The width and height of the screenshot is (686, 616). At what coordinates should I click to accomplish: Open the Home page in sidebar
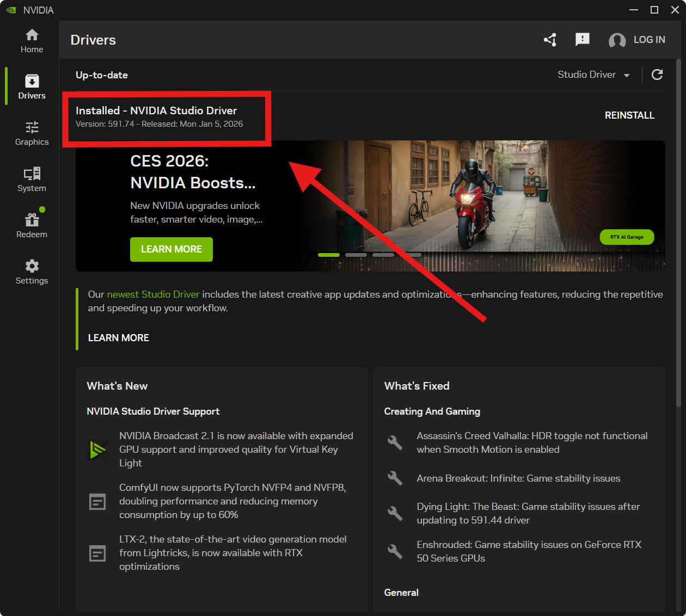pos(32,41)
